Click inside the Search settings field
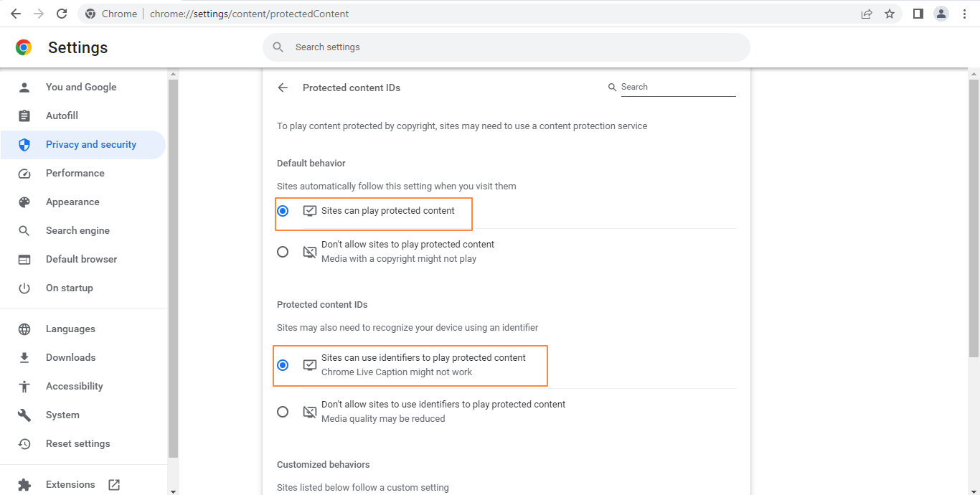The height and width of the screenshot is (495, 980). [x=502, y=47]
